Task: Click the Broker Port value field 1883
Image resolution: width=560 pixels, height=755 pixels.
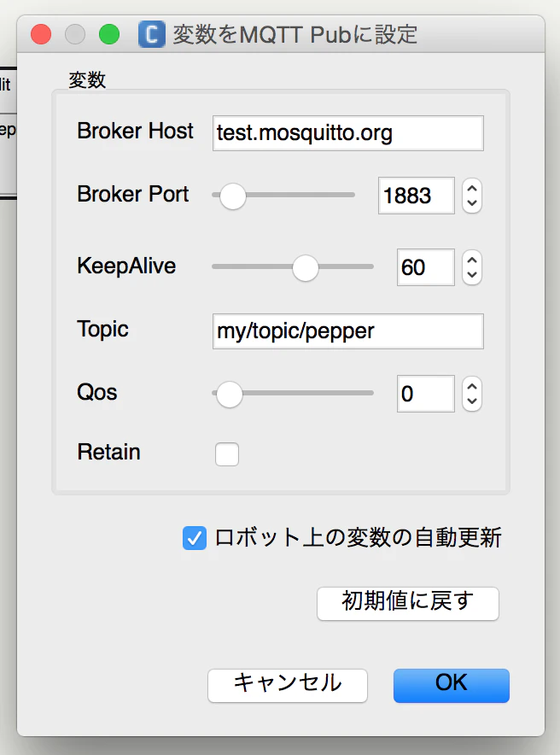Action: (x=416, y=196)
